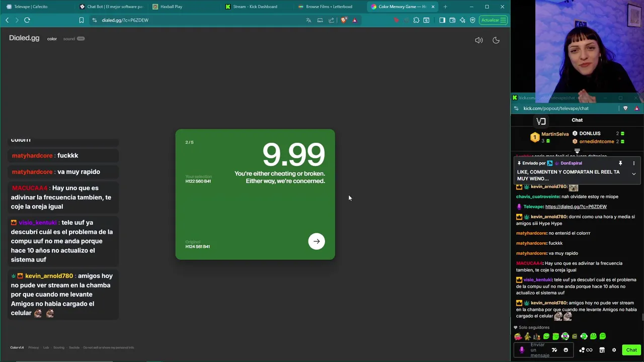The image size is (644, 362).
Task: Open the extensions puzzle icon
Action: (x=416, y=20)
